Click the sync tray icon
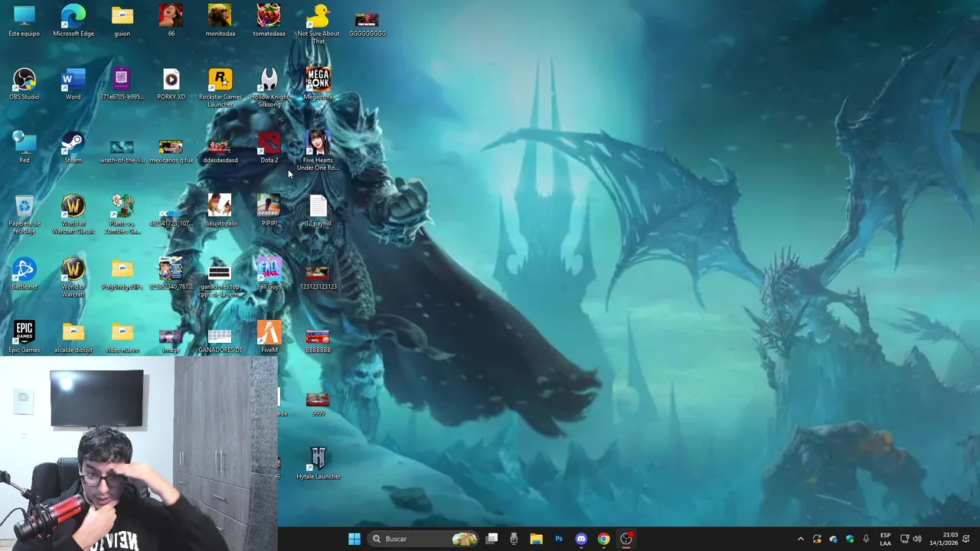Image resolution: width=980 pixels, height=551 pixels. pyautogui.click(x=817, y=539)
